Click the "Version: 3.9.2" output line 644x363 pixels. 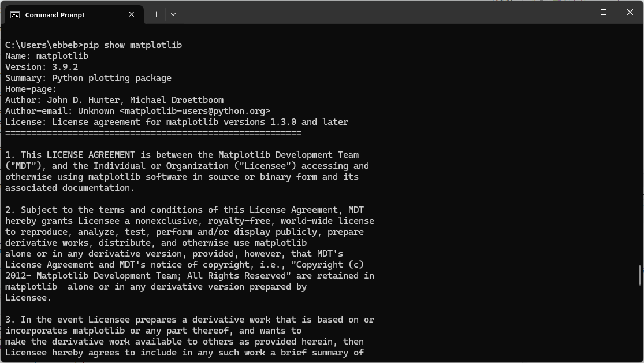click(x=42, y=67)
